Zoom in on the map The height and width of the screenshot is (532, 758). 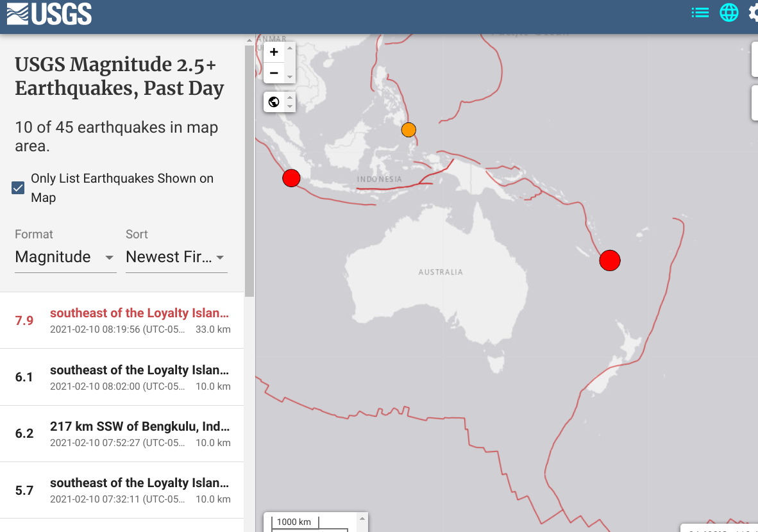274,52
